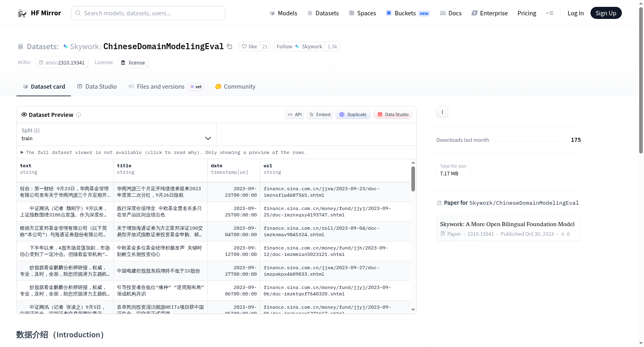Open the Spaces menu item

pos(363,13)
